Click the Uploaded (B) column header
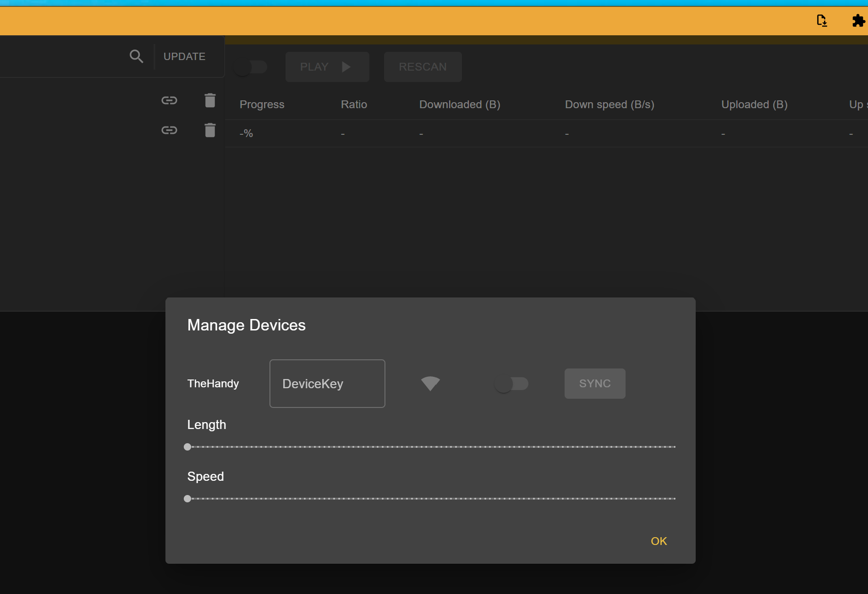This screenshot has width=868, height=594. [754, 104]
